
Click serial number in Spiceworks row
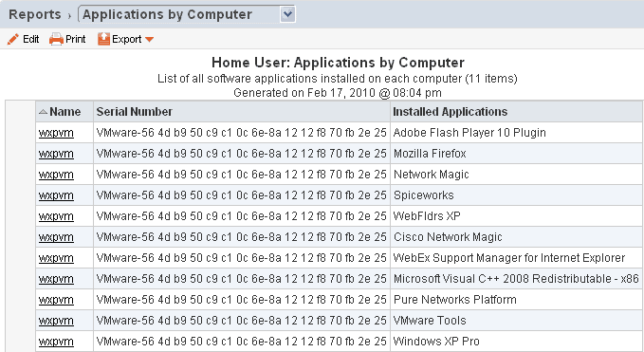click(242, 195)
